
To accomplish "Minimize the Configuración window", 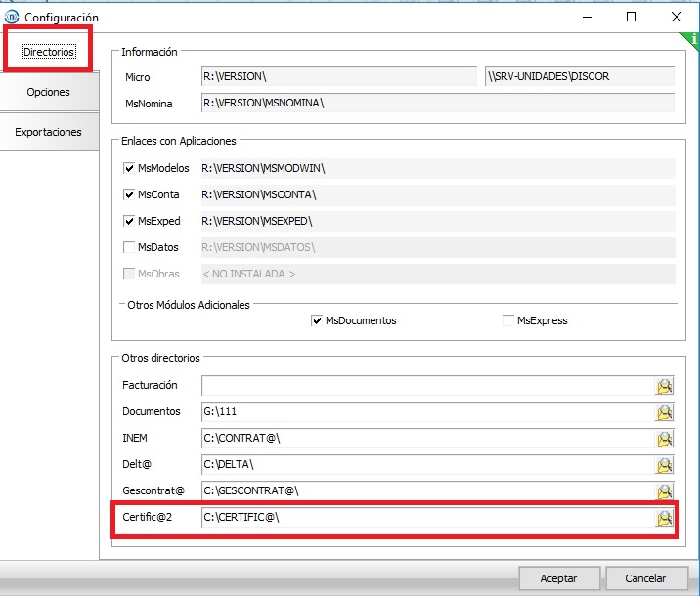I will pos(588,17).
